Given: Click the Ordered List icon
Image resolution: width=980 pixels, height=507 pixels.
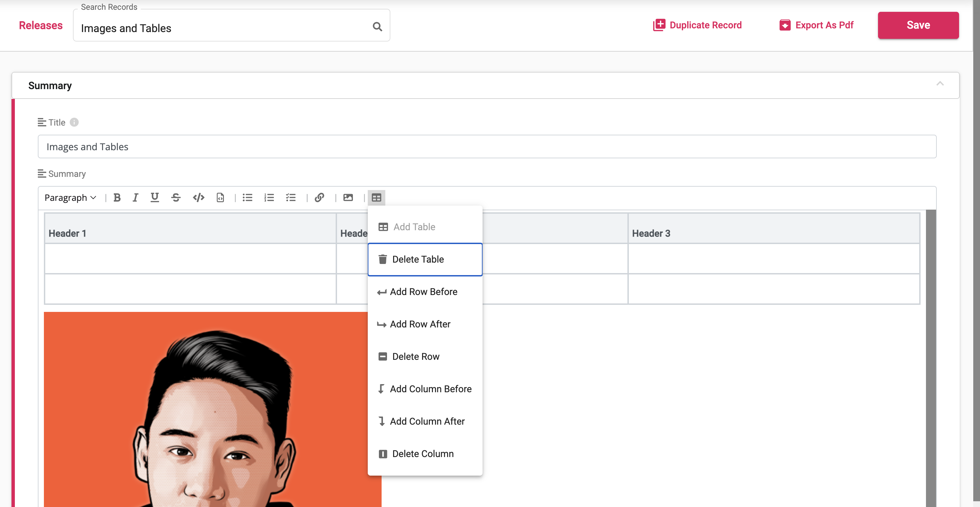Looking at the screenshot, I should [x=269, y=198].
